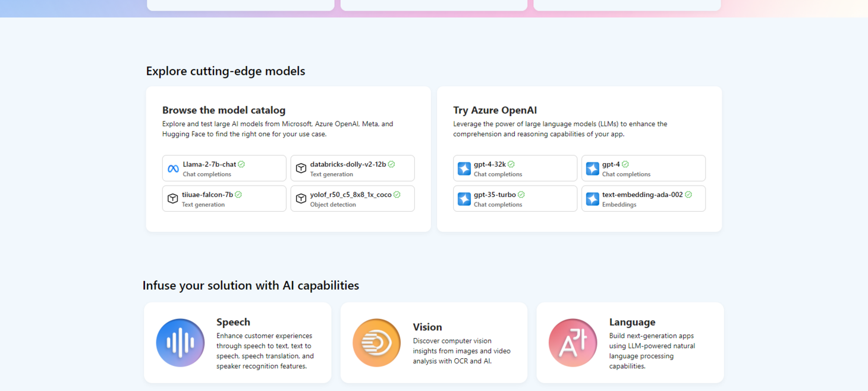Click the Browse the model catalog heading
The width and height of the screenshot is (868, 391).
pos(224,110)
